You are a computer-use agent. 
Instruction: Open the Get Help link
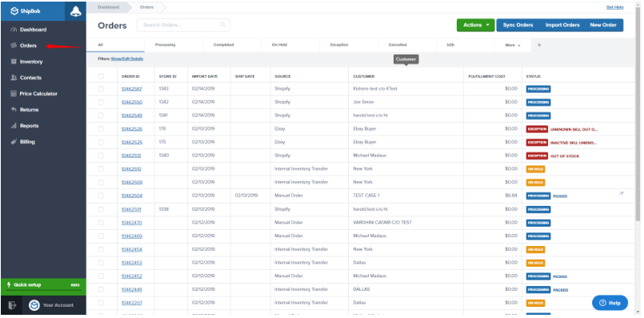[614, 7]
